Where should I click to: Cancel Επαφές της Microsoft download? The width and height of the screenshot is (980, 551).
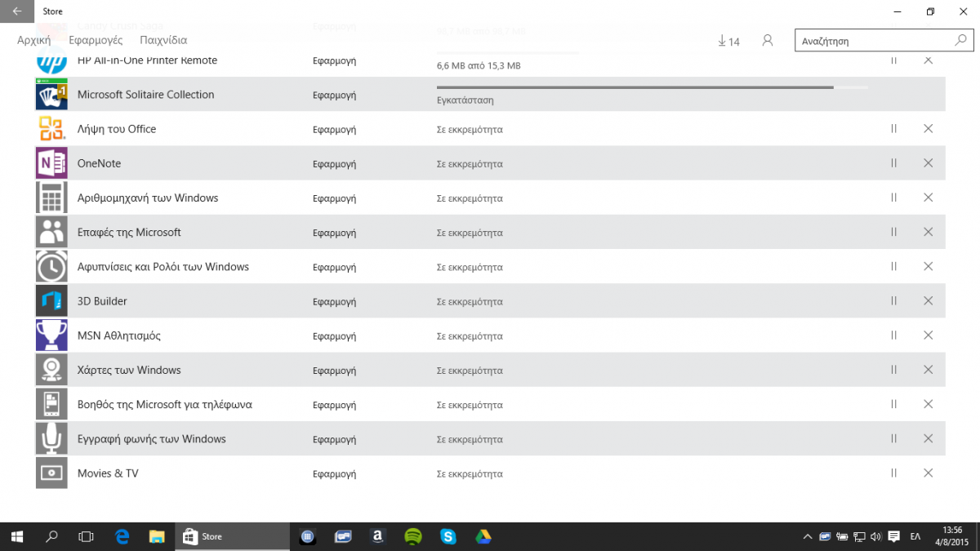[928, 232]
